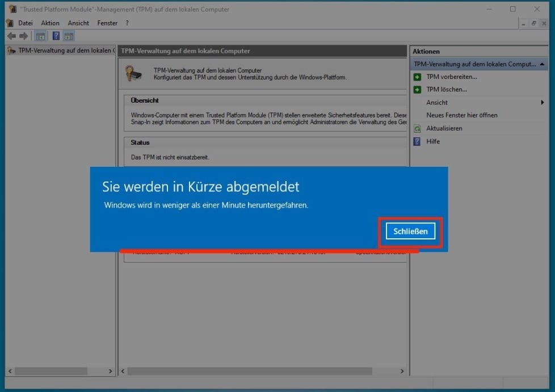Viewport: 555px width, 392px height.
Task: Open the Datei menu
Action: pos(25,23)
